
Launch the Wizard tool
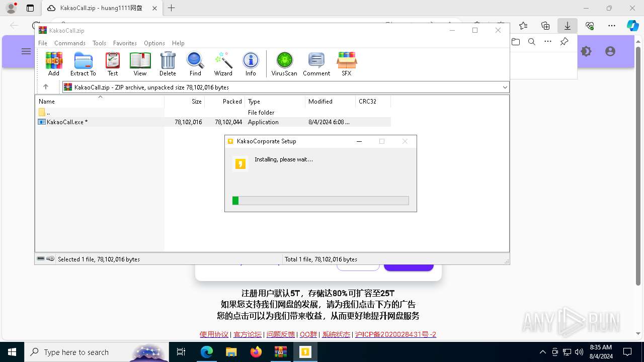223,64
